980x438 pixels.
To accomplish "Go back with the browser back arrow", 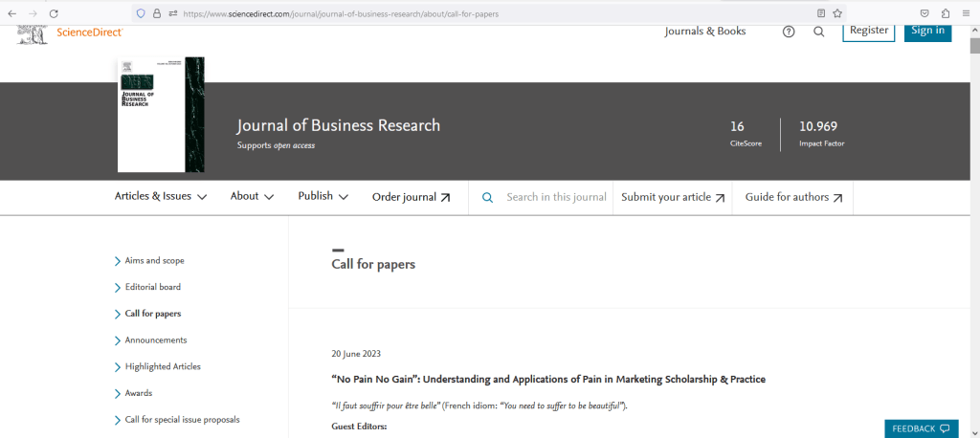I will click(x=11, y=13).
